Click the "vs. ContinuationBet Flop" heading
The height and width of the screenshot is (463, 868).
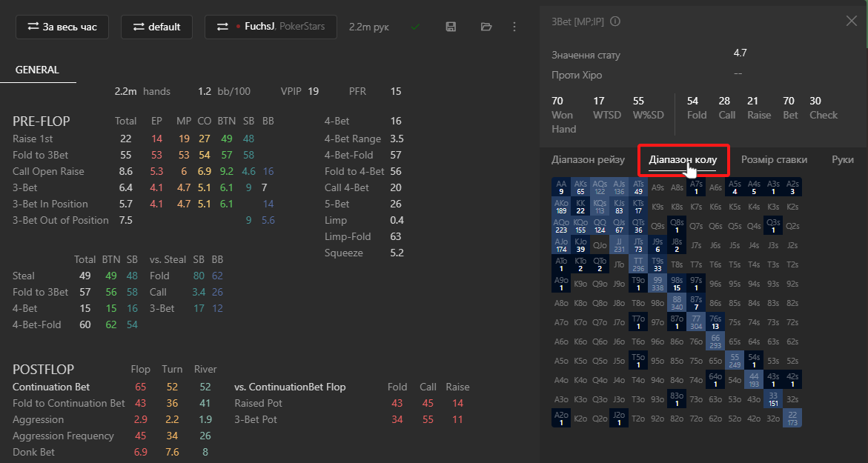click(290, 387)
